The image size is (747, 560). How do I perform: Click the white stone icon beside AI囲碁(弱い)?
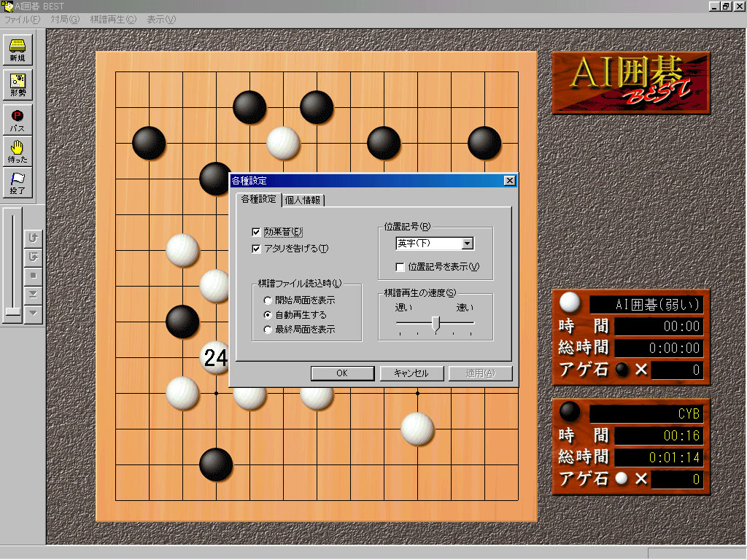(x=570, y=304)
